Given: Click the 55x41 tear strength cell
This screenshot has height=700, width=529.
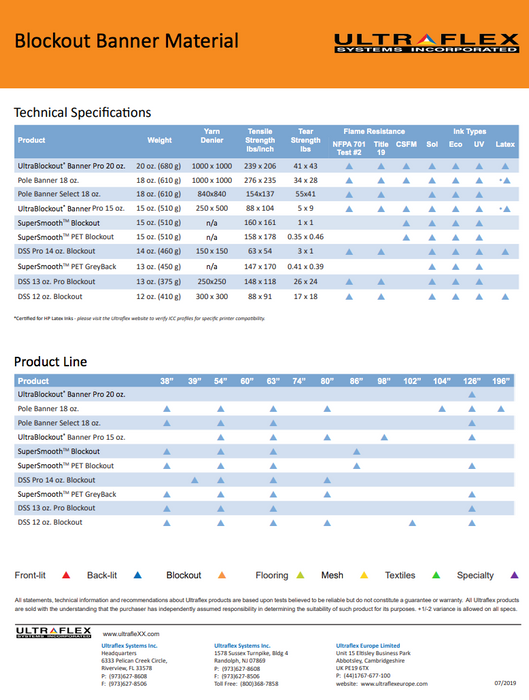Looking at the screenshot, I should click(x=305, y=194).
